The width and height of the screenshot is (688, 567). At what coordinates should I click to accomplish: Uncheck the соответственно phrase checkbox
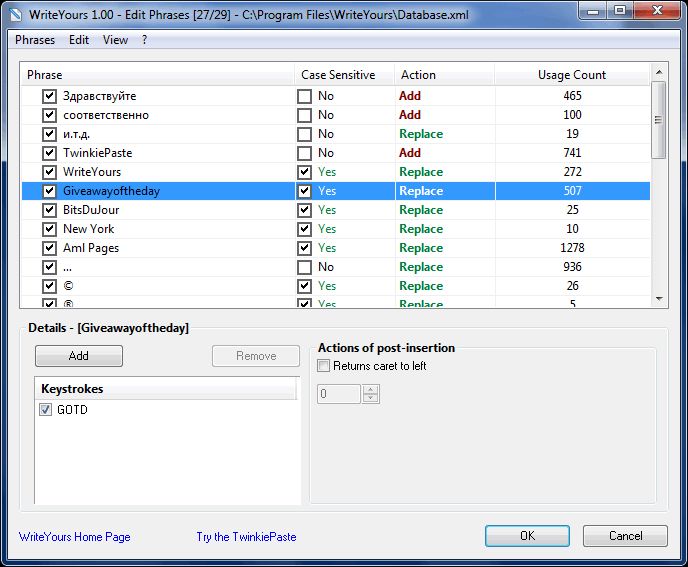tap(49, 115)
